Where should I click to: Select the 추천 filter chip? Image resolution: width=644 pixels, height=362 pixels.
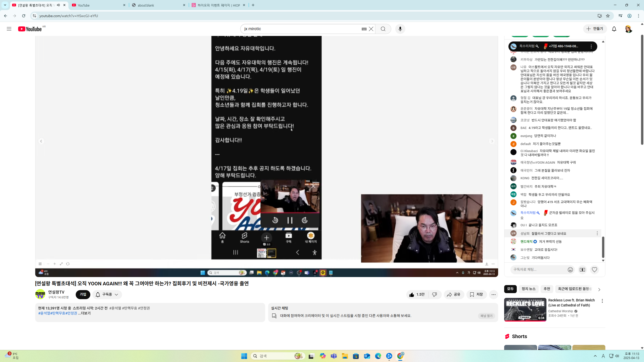tap(547, 289)
